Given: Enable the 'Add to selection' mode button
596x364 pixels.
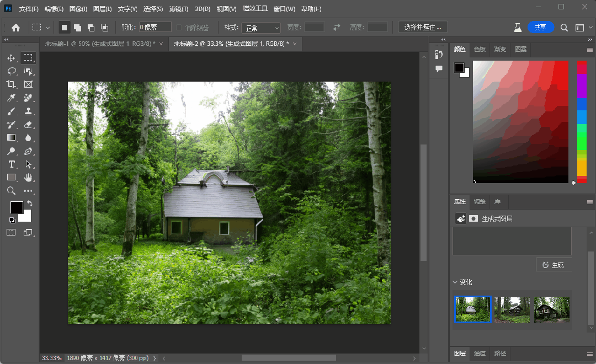Looking at the screenshot, I should 77,28.
